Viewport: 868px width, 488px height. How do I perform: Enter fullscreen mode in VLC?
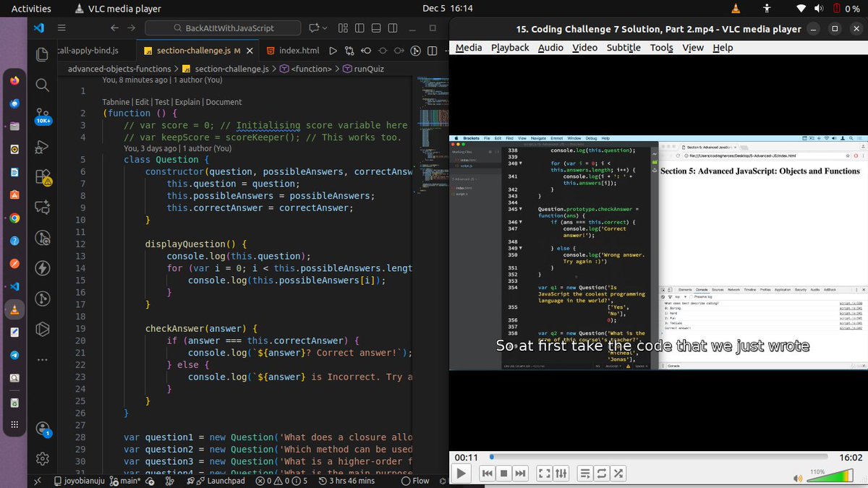point(544,473)
